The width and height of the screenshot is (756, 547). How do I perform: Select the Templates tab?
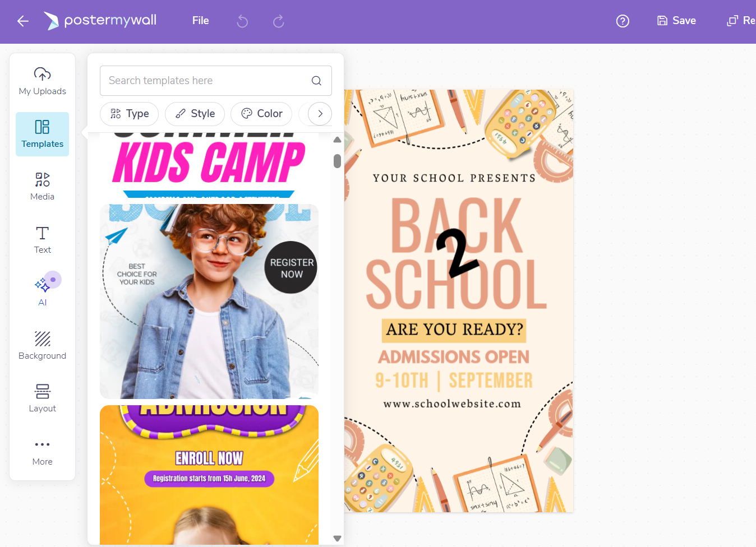point(43,134)
